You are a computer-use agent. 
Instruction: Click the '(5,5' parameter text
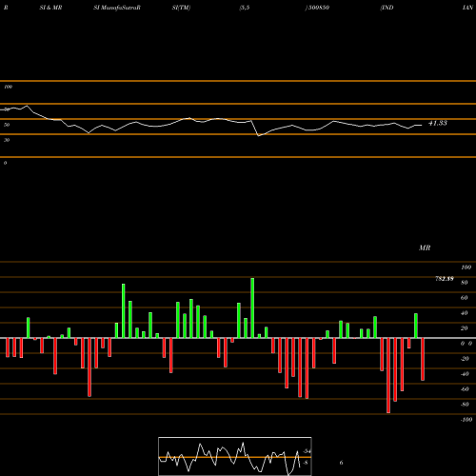tap(245, 8)
